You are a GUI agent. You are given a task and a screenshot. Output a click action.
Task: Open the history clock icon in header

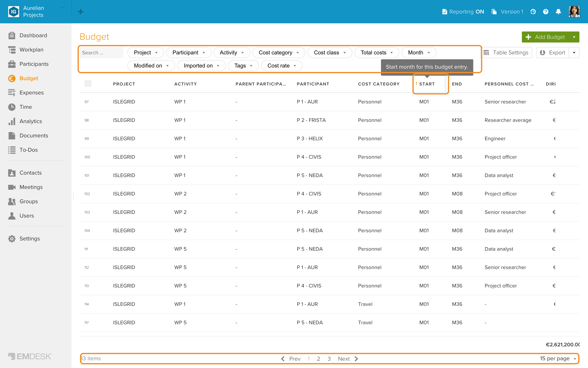[533, 12]
